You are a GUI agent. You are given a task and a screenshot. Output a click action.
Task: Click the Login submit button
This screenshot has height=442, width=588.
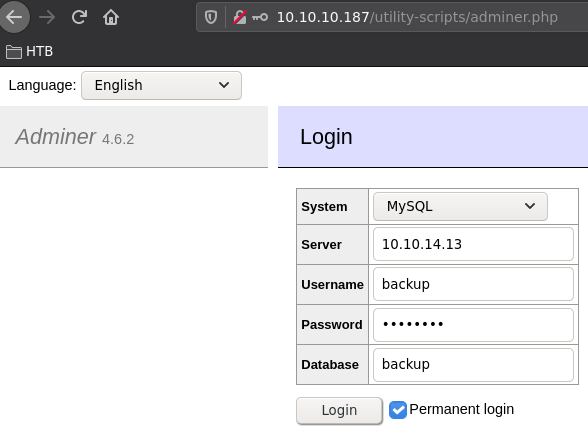pos(339,411)
